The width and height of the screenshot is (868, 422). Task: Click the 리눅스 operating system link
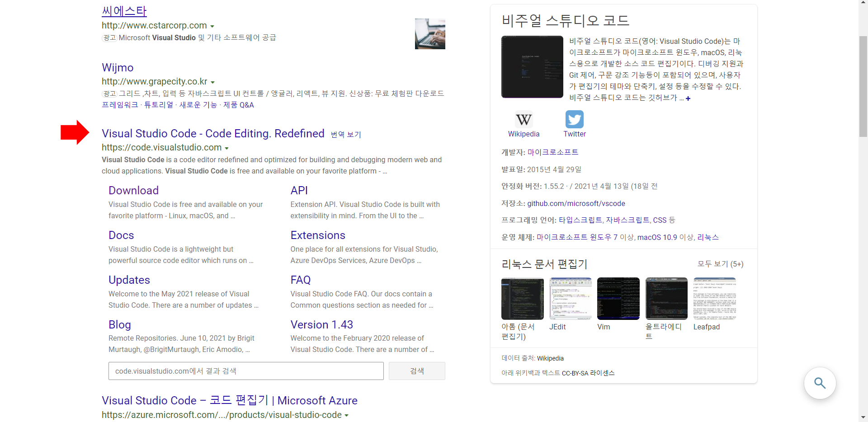(x=708, y=237)
